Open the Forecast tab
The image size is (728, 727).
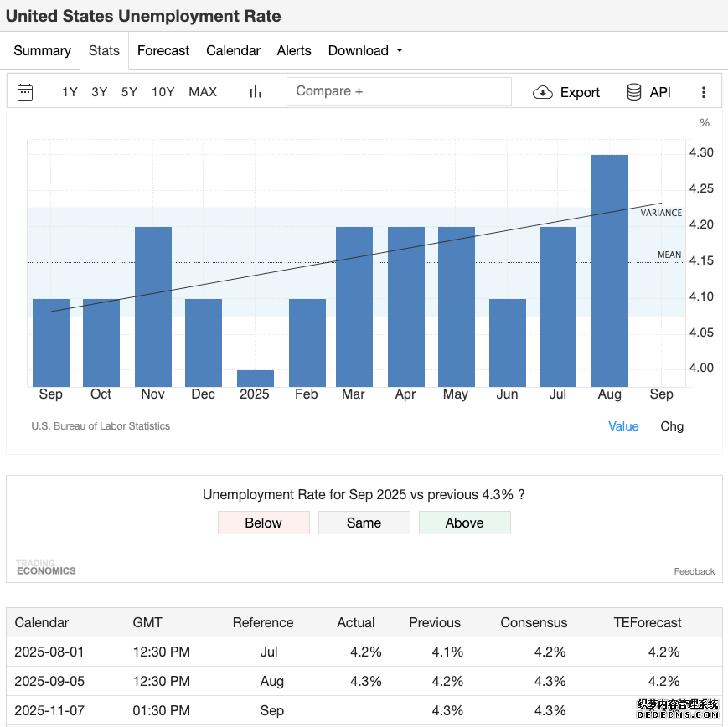click(163, 50)
